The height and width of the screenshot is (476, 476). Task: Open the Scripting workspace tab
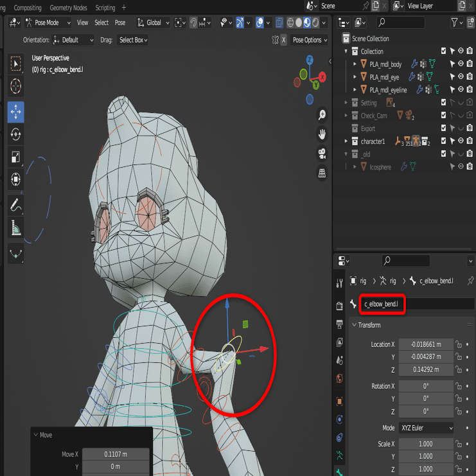105,8
